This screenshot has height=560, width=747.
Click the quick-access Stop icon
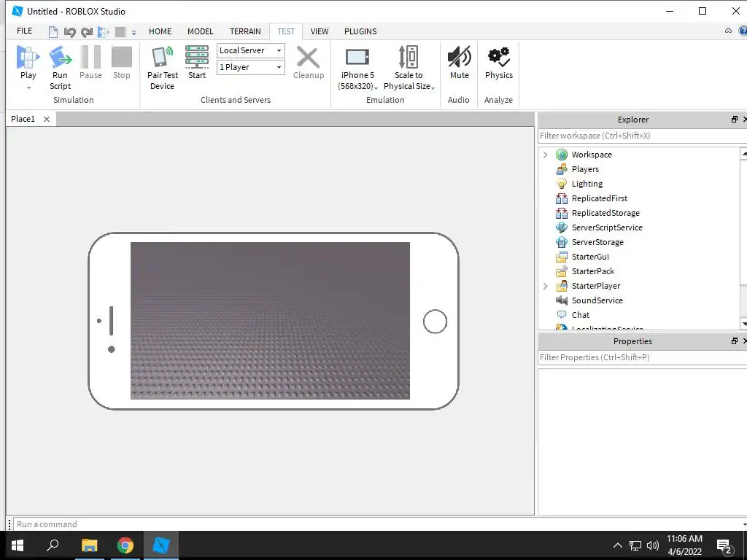point(120,32)
